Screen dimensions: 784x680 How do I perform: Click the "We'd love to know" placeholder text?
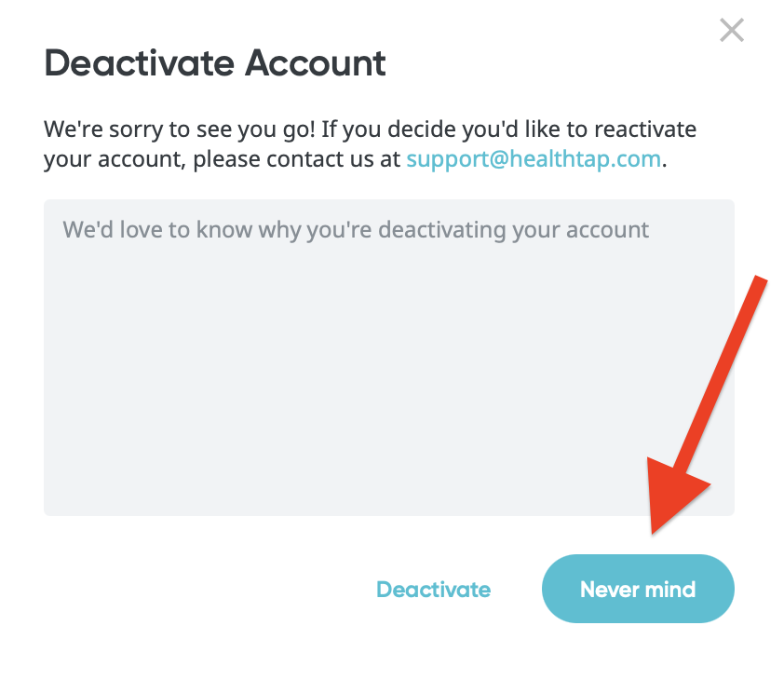pyautogui.click(x=356, y=229)
